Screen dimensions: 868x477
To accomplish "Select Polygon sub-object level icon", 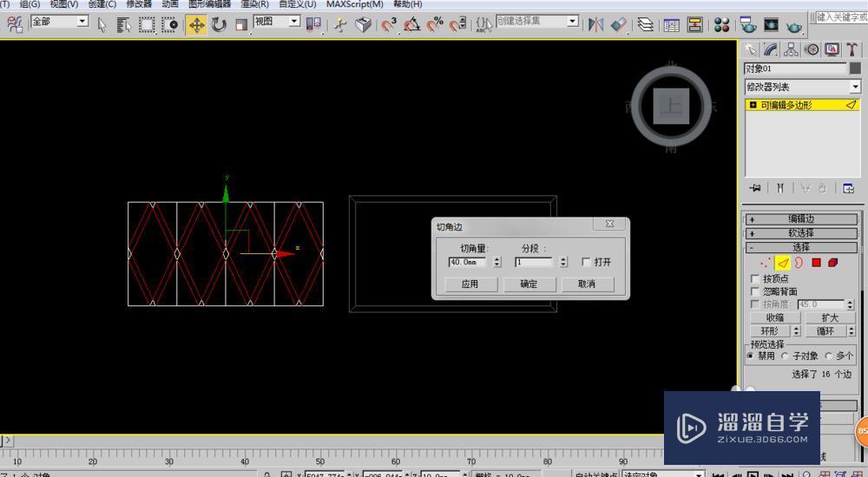I will [816, 263].
